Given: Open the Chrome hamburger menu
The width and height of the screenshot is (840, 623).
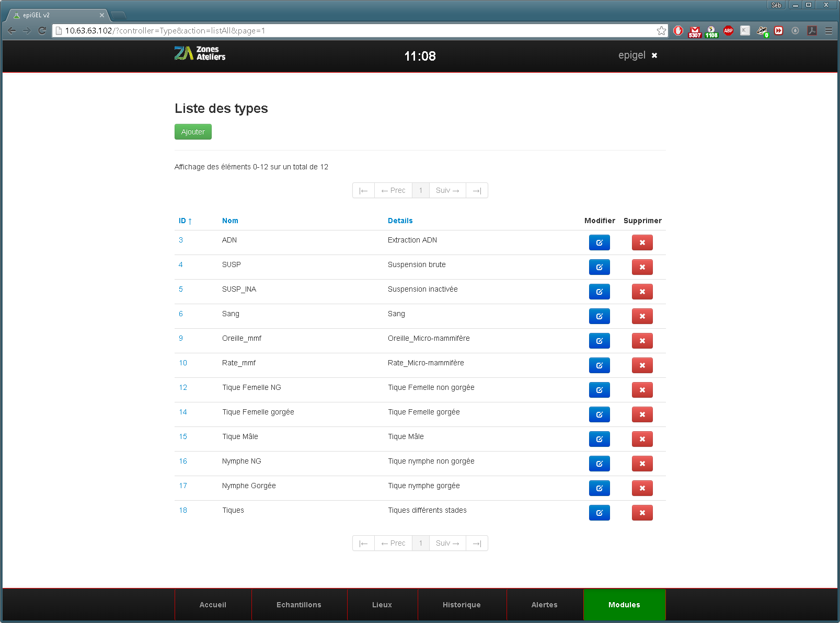Looking at the screenshot, I should tap(829, 31).
